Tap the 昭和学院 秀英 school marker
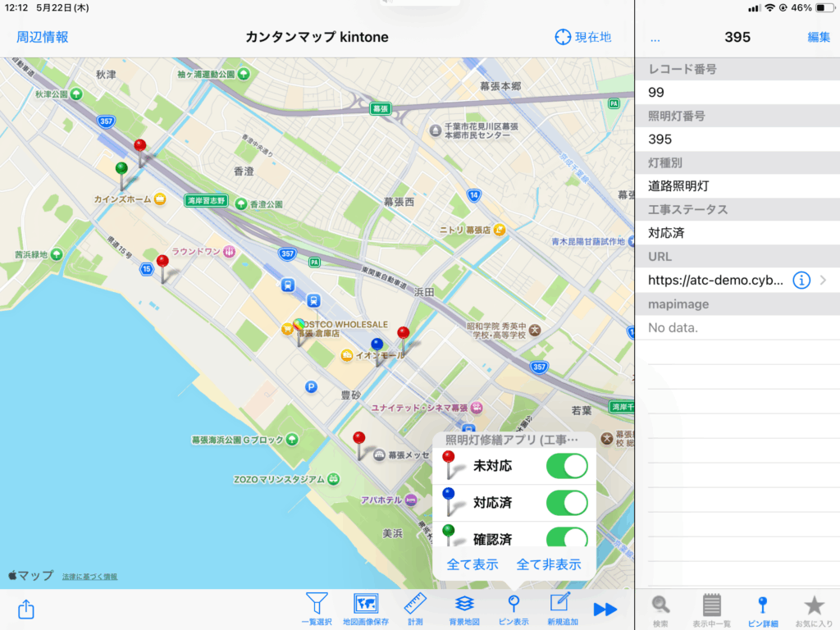The width and height of the screenshot is (840, 630). tap(535, 330)
